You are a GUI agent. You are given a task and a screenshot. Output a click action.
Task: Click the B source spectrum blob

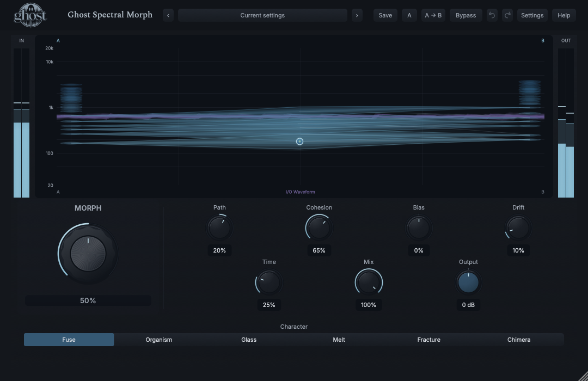pos(530,93)
